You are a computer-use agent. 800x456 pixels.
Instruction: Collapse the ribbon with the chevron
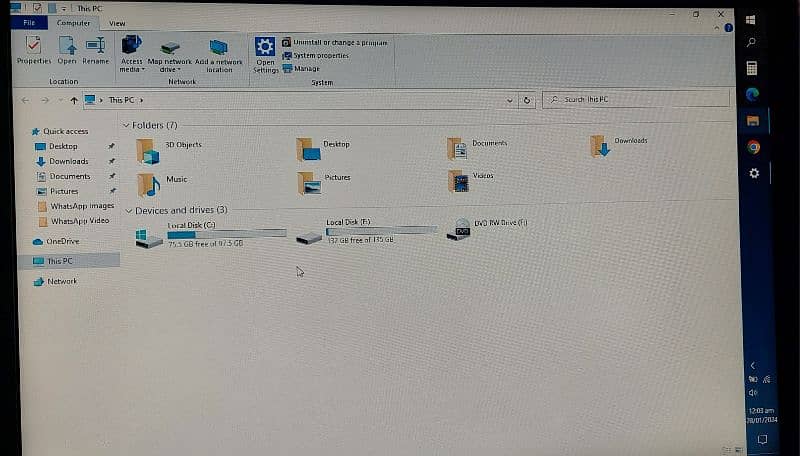[x=717, y=28]
